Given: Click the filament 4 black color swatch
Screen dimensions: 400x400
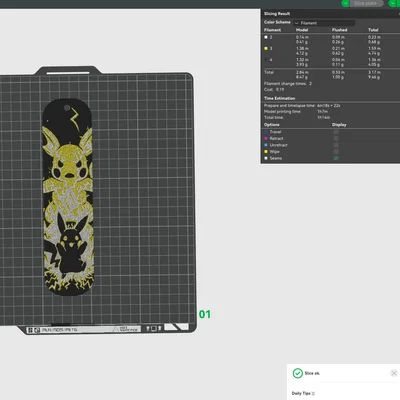Looking at the screenshot, I should (x=266, y=60).
